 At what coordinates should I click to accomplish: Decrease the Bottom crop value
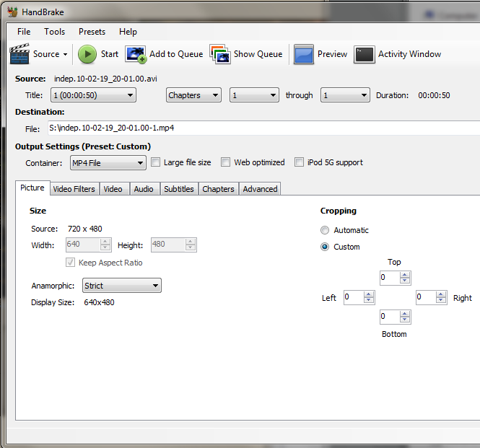click(405, 320)
